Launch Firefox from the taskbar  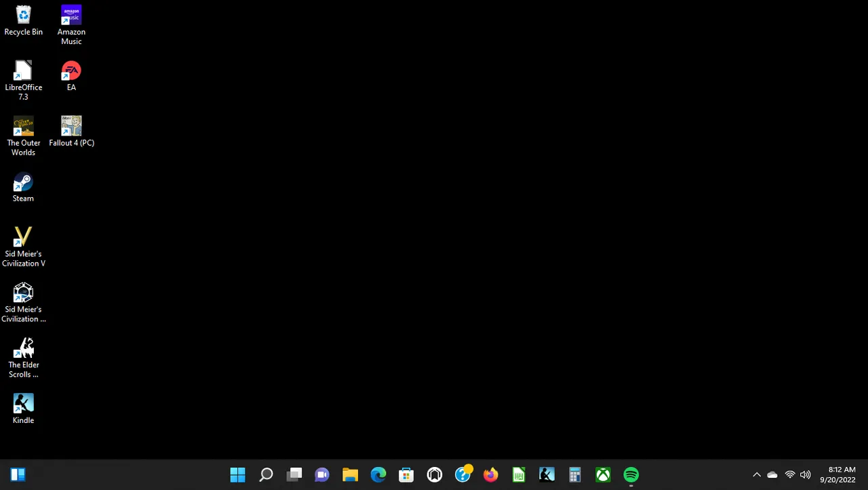tap(490, 475)
